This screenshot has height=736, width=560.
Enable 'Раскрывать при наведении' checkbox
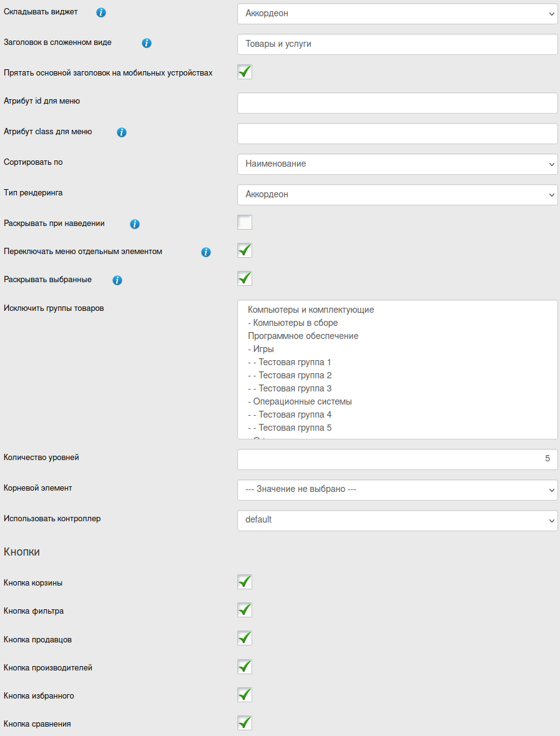pos(245,222)
